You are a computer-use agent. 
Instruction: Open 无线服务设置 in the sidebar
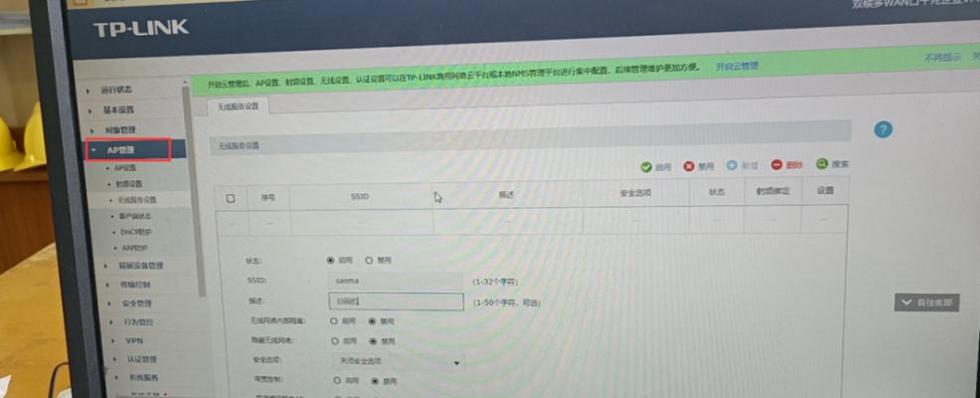[x=135, y=200]
